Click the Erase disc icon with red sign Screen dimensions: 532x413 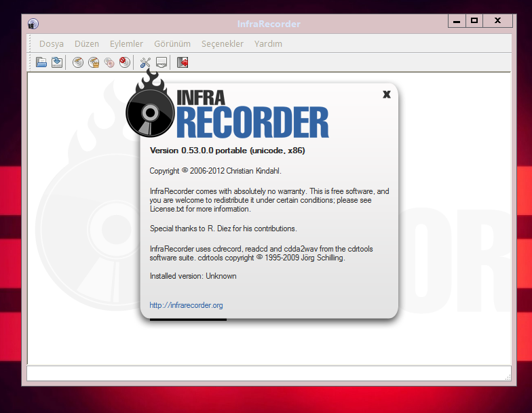[x=125, y=62]
